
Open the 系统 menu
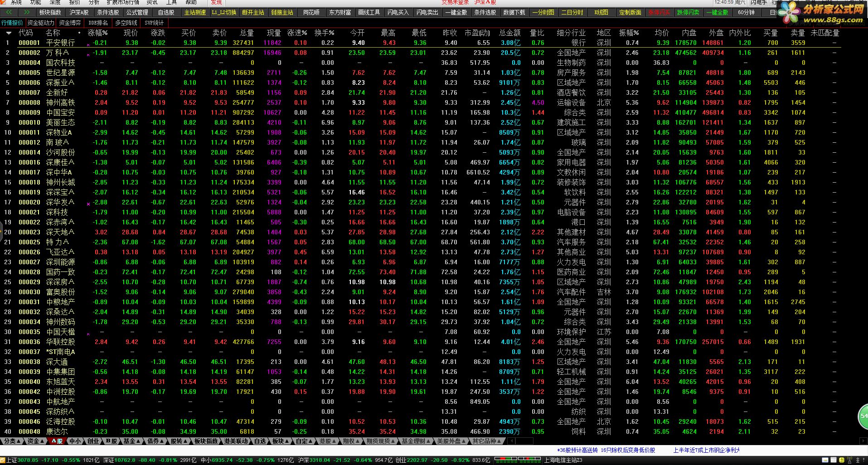(16, 2)
